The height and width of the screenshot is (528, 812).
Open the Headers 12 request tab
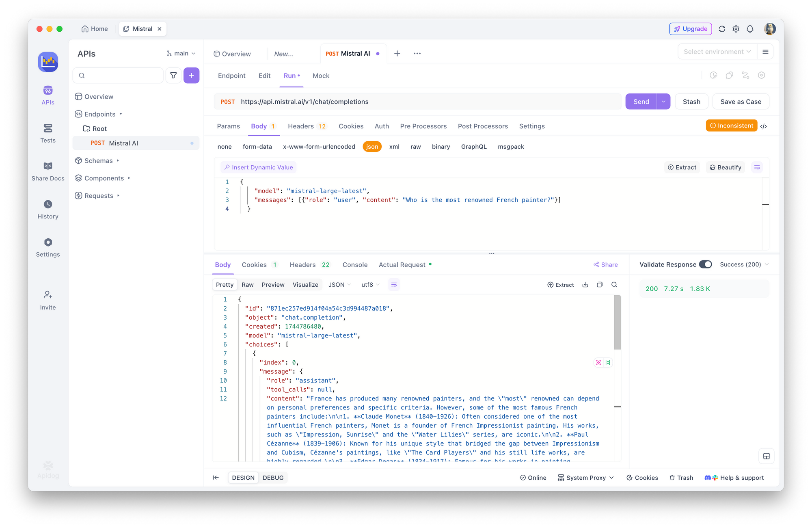pos(307,126)
